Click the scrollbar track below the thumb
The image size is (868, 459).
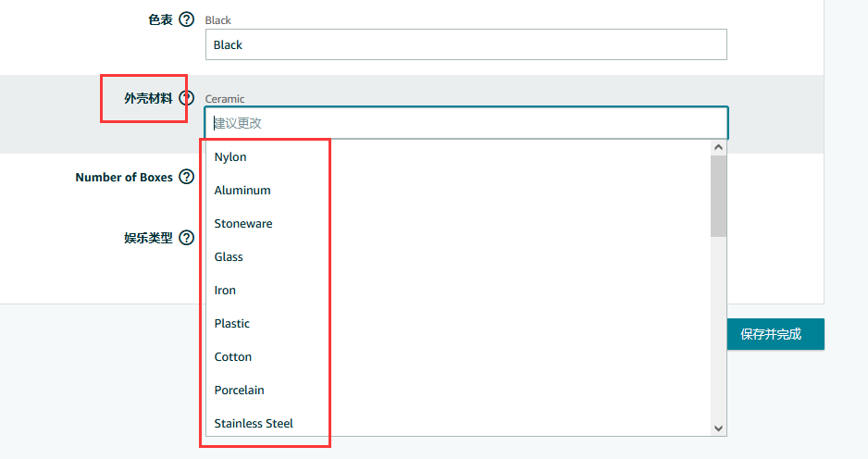coord(718,333)
